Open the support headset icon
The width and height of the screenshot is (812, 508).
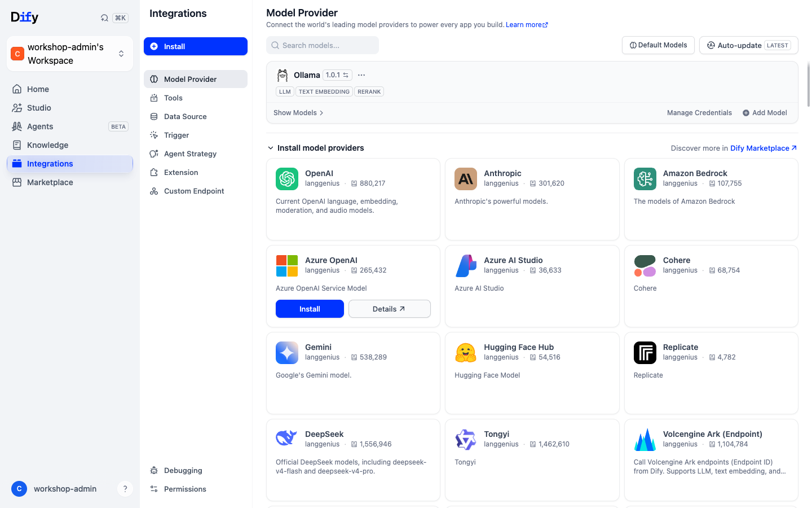point(104,18)
